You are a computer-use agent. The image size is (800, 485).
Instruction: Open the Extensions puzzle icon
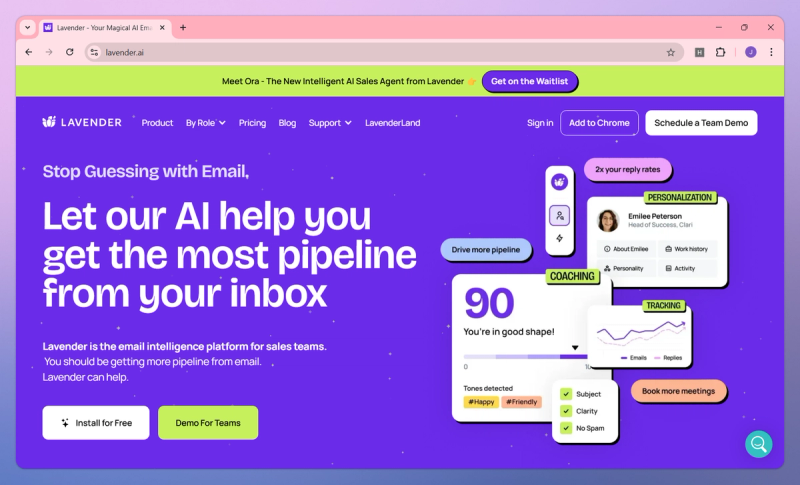pyautogui.click(x=720, y=52)
